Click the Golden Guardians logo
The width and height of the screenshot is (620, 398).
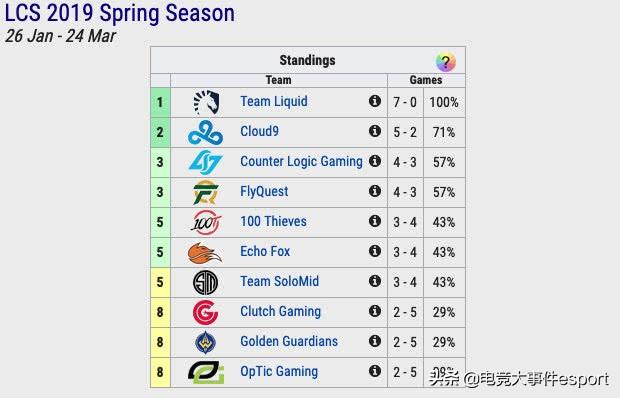(x=206, y=342)
